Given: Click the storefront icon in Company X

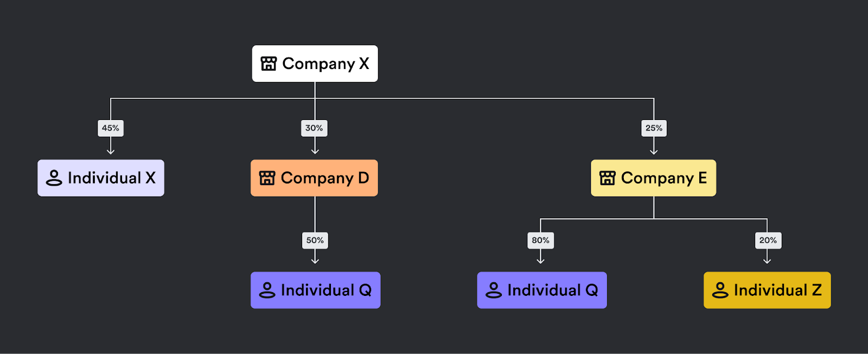Looking at the screenshot, I should point(269,64).
